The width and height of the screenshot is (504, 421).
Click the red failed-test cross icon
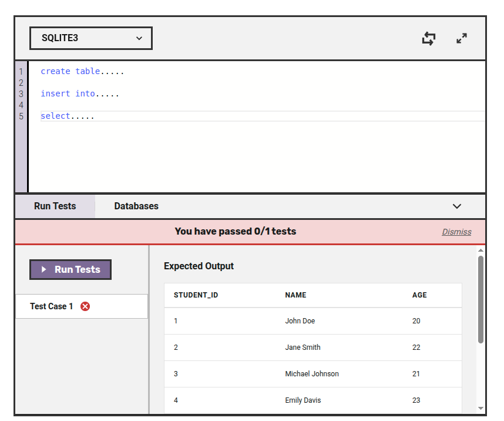point(85,306)
